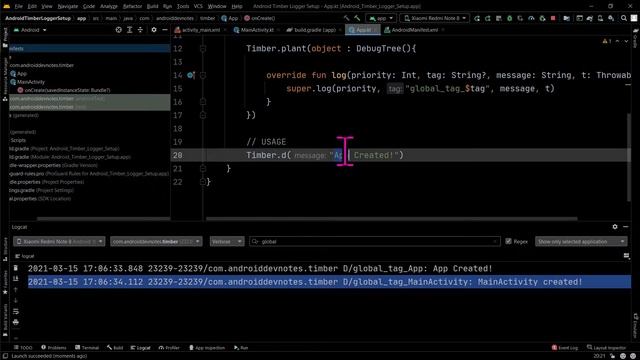
Task: Open the Problems tool window
Action: coord(53,348)
